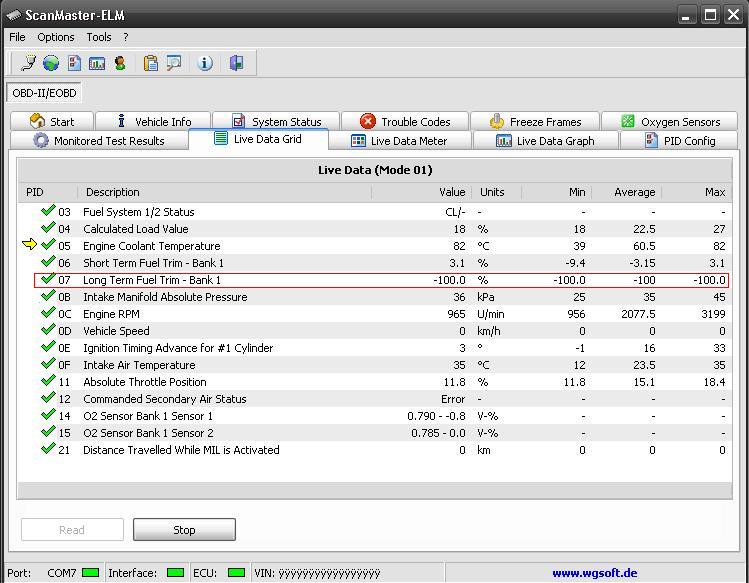Open the question mark help menu
The height and width of the screenshot is (583, 749).
[126, 37]
